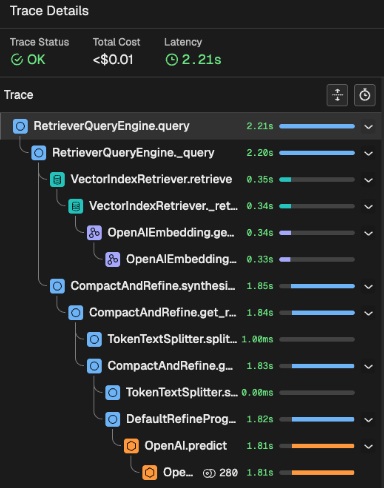Collapse the CompactAndRefine.synthesi... chevron

(x=368, y=287)
